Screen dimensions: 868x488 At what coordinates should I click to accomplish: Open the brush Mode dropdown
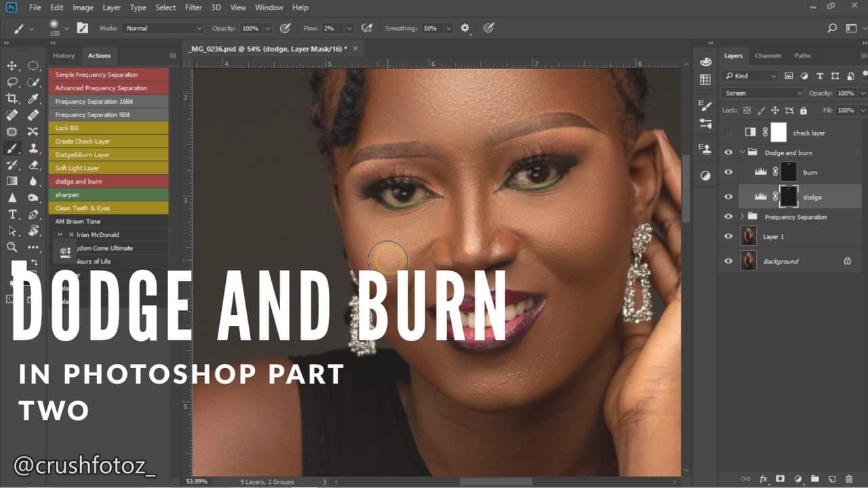[x=163, y=28]
